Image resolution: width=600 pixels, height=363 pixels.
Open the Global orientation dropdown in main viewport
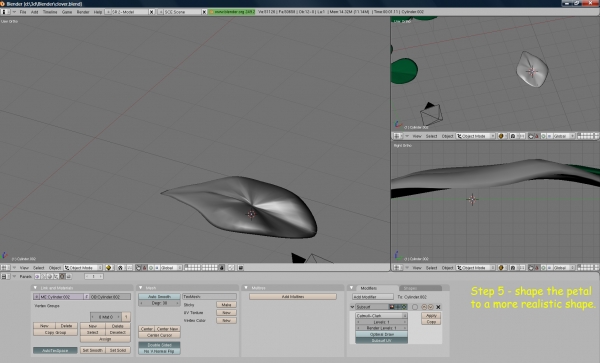[x=171, y=268]
